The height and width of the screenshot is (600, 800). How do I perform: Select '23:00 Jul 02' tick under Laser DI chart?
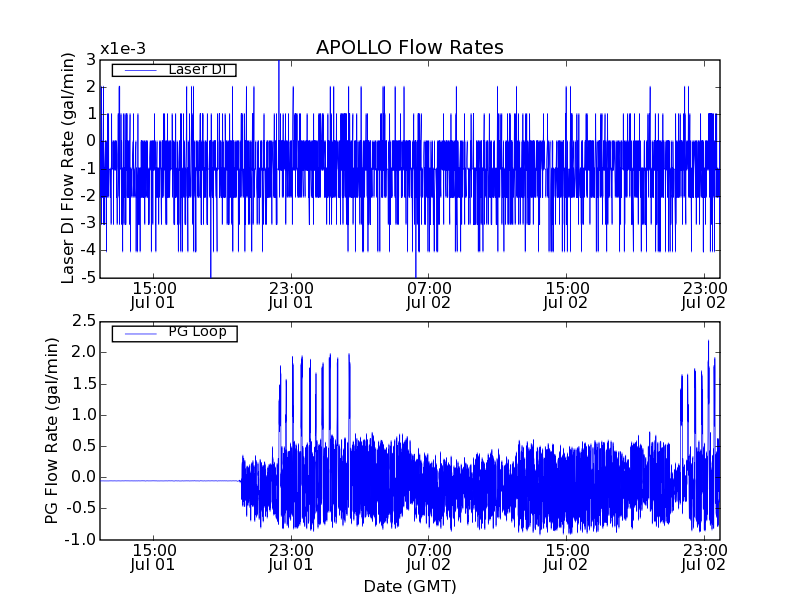(704, 296)
